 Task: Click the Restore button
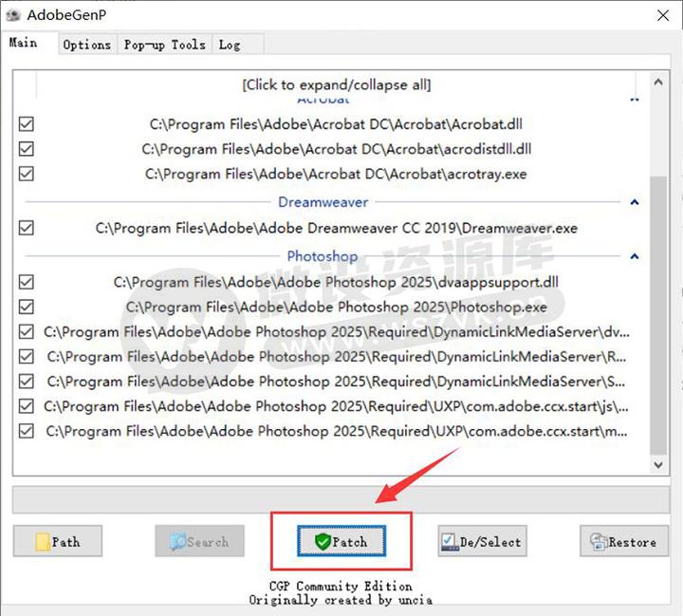click(624, 541)
